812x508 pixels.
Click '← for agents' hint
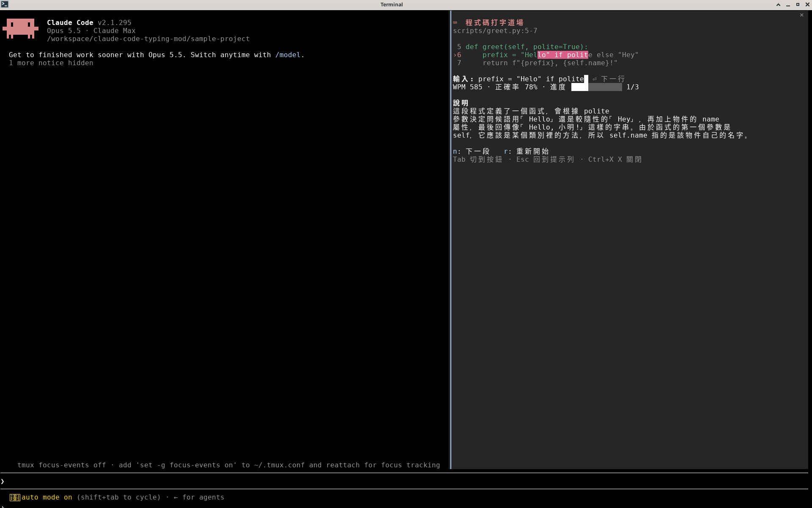(199, 497)
